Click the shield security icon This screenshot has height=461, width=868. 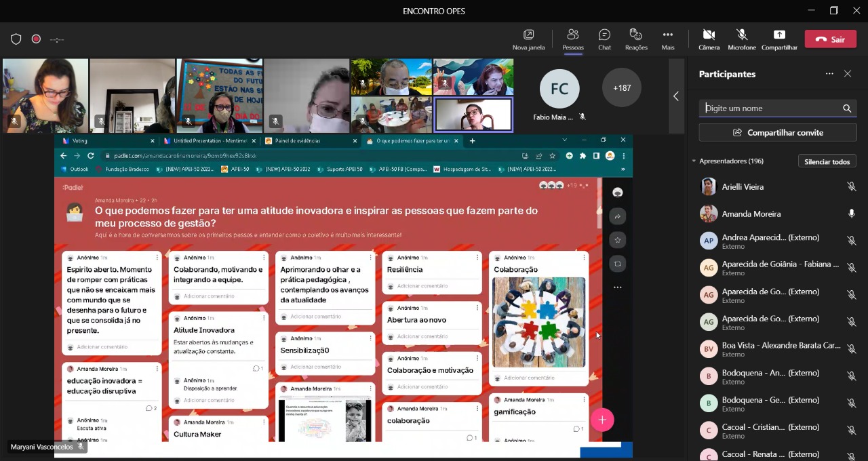(x=16, y=39)
